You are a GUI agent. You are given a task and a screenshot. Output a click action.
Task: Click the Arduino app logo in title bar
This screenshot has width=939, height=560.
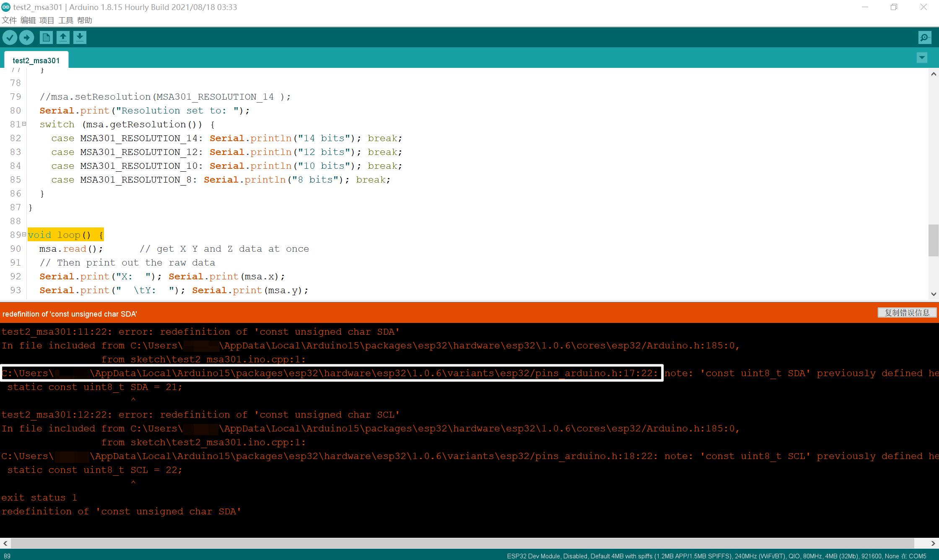click(6, 7)
